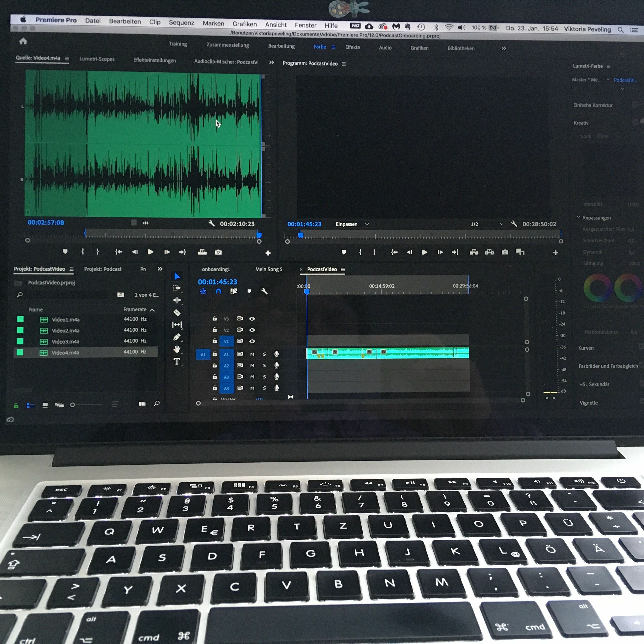This screenshot has width=644, height=644.
Task: Select the Ripple Edit tool
Action: tap(177, 300)
